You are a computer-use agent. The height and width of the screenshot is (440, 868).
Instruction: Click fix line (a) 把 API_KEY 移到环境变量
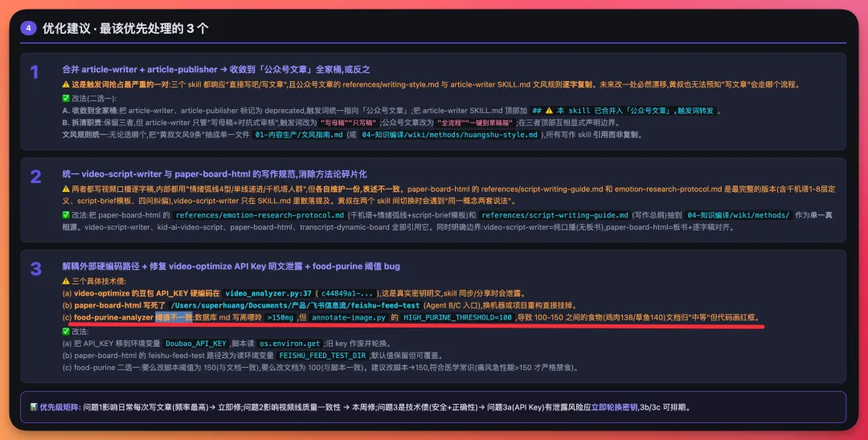tap(227, 344)
